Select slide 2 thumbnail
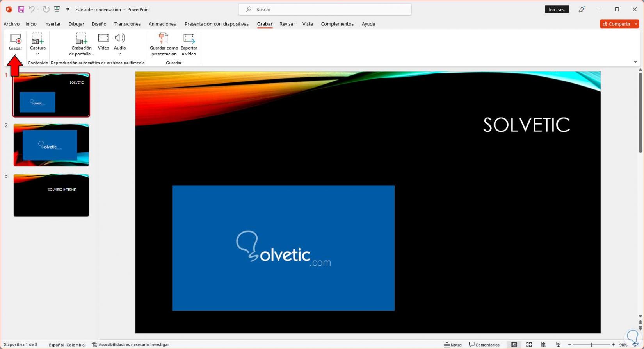The width and height of the screenshot is (644, 349). tap(51, 145)
